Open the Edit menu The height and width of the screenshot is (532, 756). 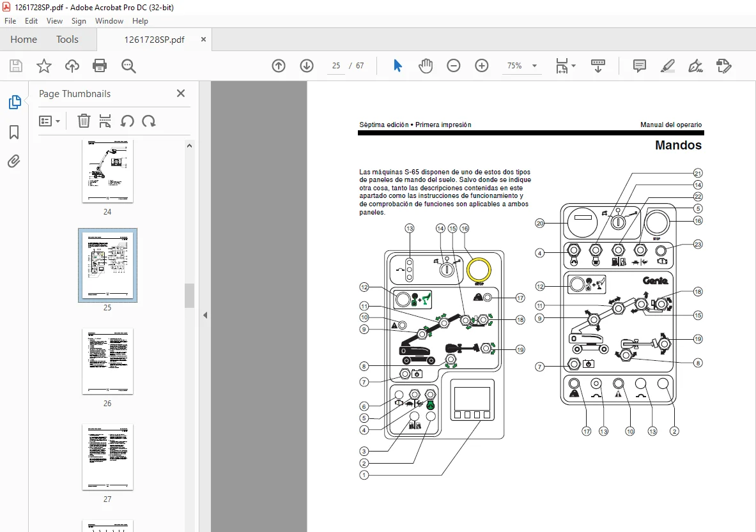click(31, 20)
